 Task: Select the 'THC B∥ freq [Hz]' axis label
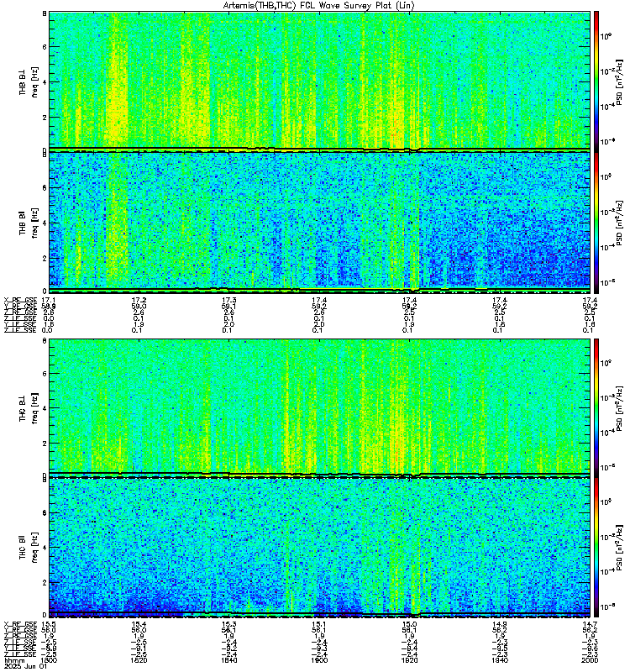[x=29, y=548]
